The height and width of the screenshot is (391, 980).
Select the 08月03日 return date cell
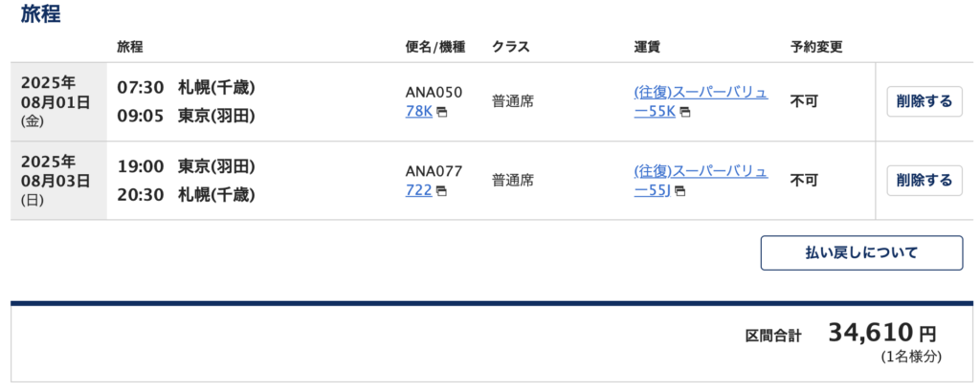point(58,181)
